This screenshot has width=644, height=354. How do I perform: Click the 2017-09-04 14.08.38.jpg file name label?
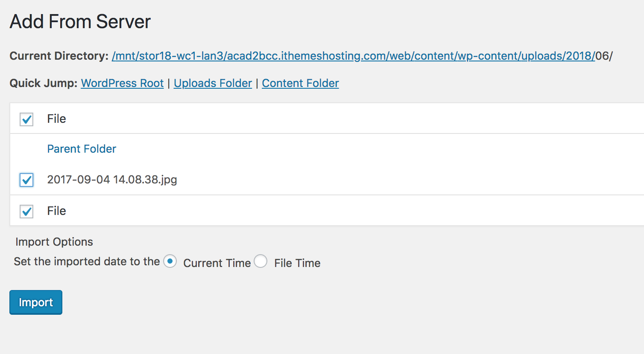[112, 180]
